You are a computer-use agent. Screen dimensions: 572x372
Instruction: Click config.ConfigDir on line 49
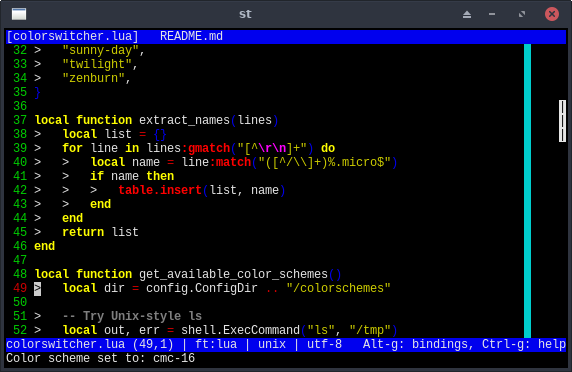click(202, 288)
